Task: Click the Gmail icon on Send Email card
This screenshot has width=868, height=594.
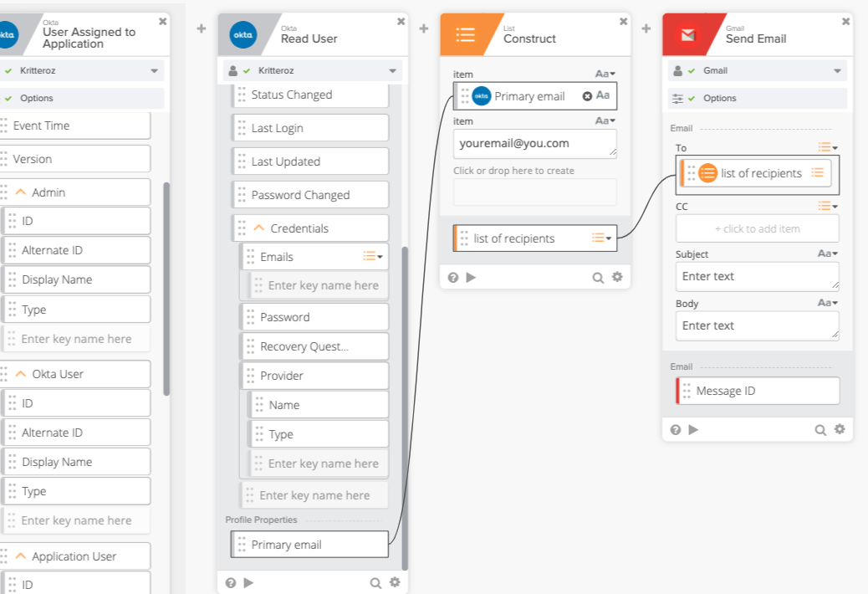Action: click(x=687, y=35)
